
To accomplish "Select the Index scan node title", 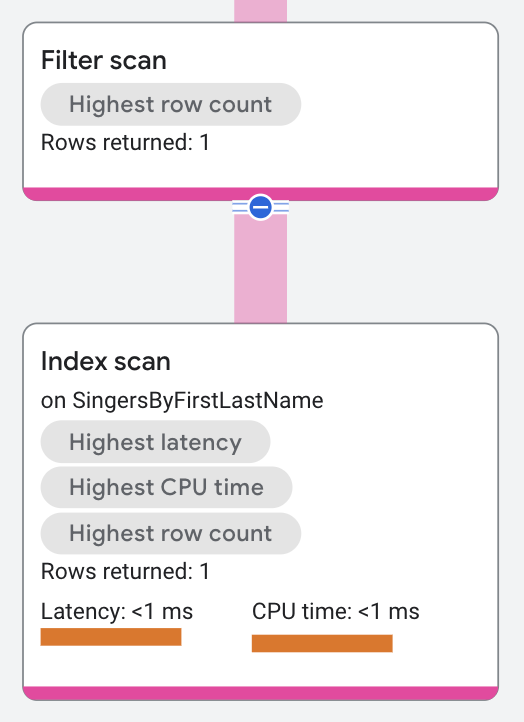I will coord(105,361).
